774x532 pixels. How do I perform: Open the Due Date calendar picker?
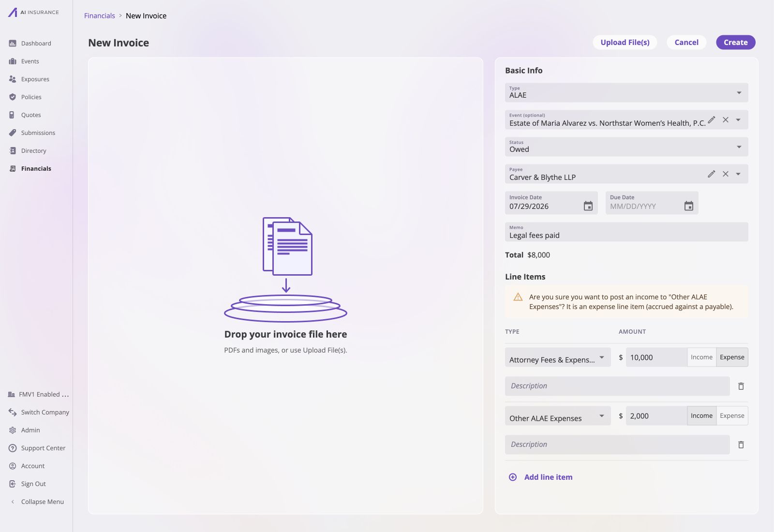coord(689,206)
